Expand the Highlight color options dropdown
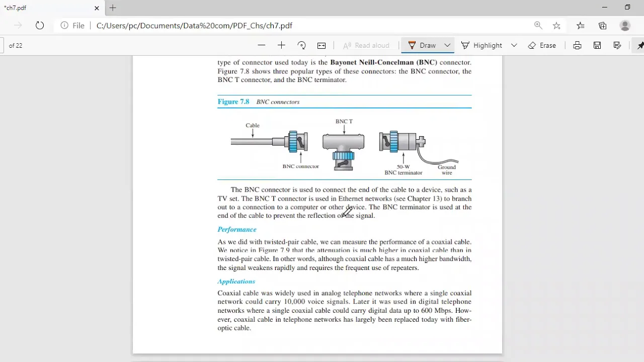This screenshot has width=644, height=362. click(x=514, y=45)
